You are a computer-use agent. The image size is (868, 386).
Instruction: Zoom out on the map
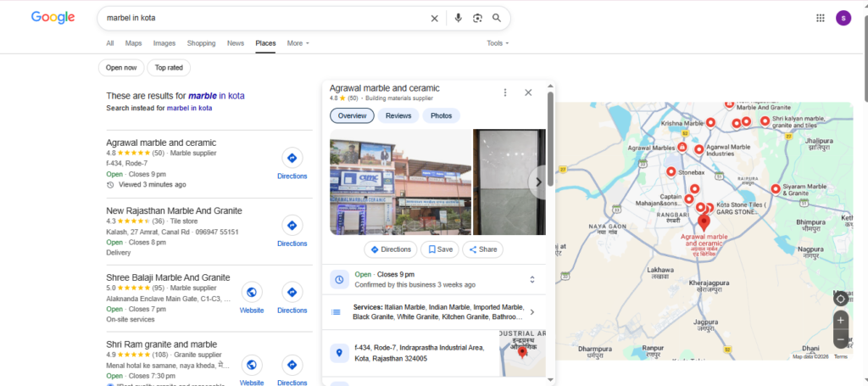coord(840,339)
